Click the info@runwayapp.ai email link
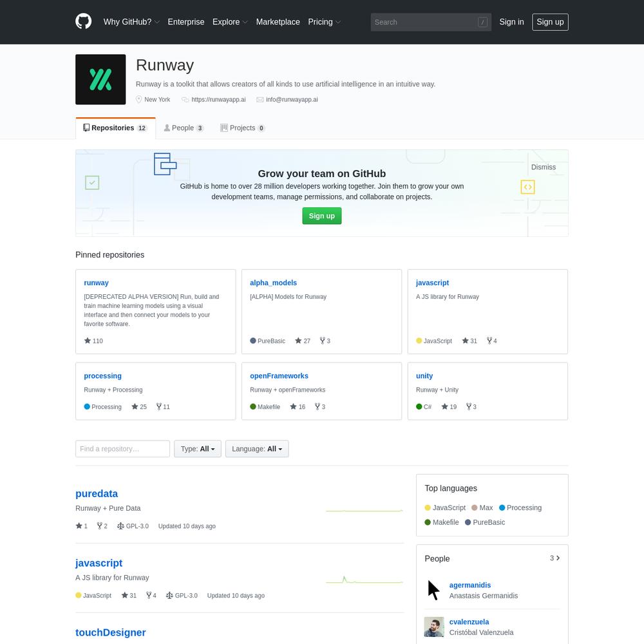Image resolution: width=644 pixels, height=644 pixels. [x=292, y=99]
